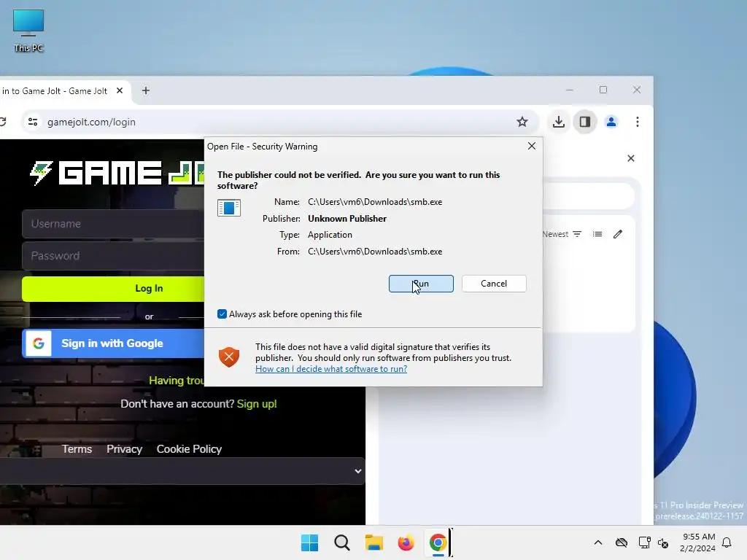Open the notification bell icon

tap(727, 542)
